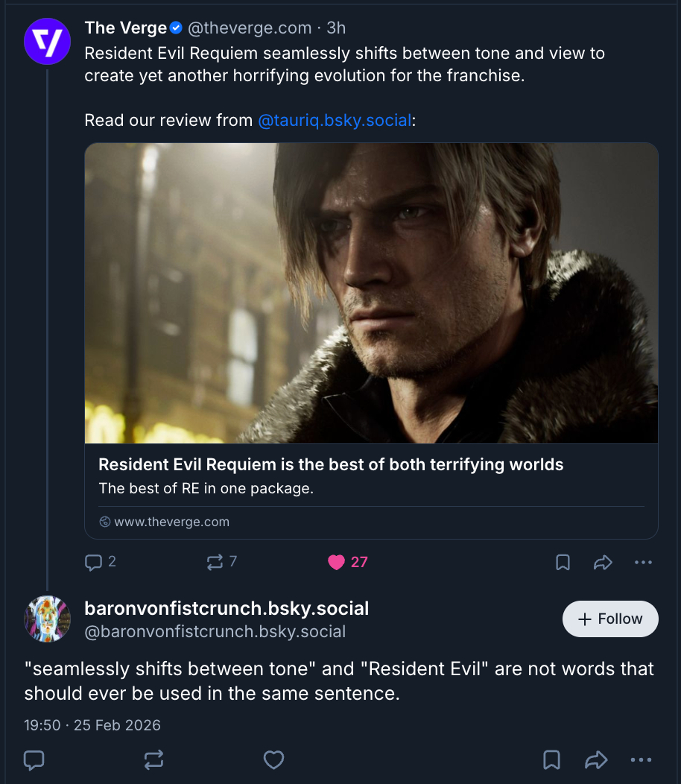Visit www.theverge.com link in card
This screenshot has height=784, width=681.
click(x=171, y=522)
